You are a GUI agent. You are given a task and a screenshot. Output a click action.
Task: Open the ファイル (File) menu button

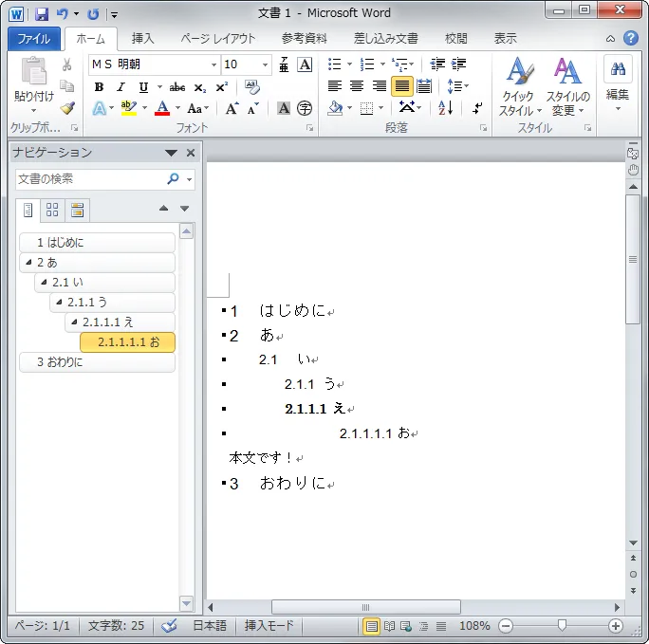pos(34,39)
